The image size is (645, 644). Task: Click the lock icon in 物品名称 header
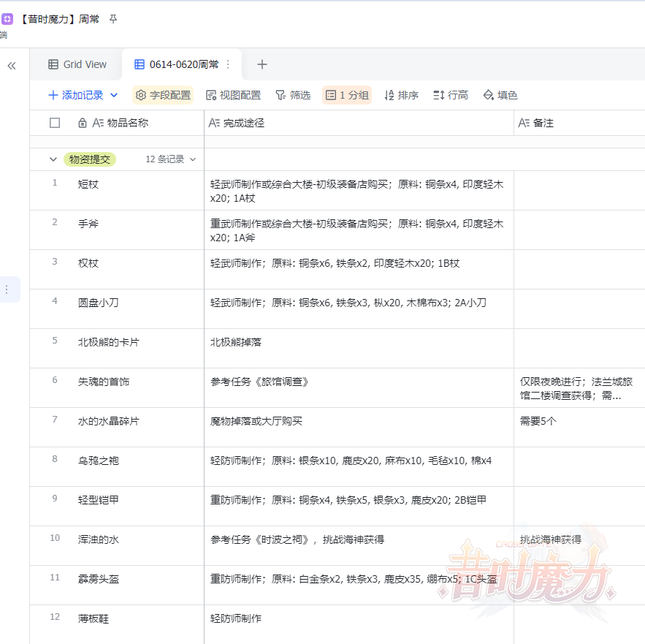(x=83, y=123)
